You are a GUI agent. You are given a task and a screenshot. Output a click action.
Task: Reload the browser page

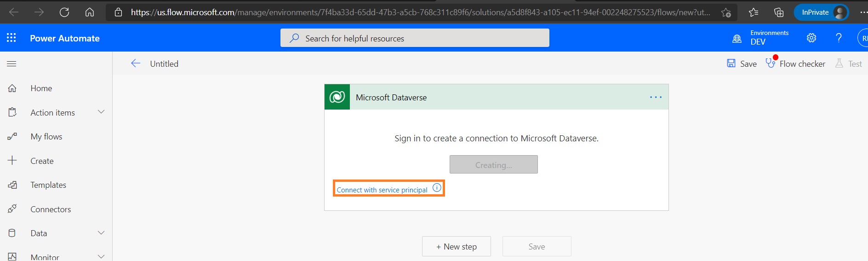pyautogui.click(x=64, y=12)
